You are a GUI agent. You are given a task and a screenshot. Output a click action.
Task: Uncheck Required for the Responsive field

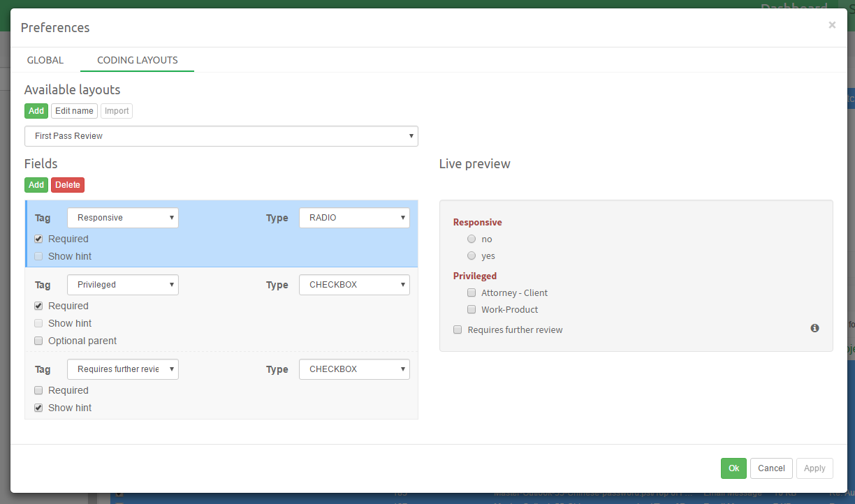38,239
